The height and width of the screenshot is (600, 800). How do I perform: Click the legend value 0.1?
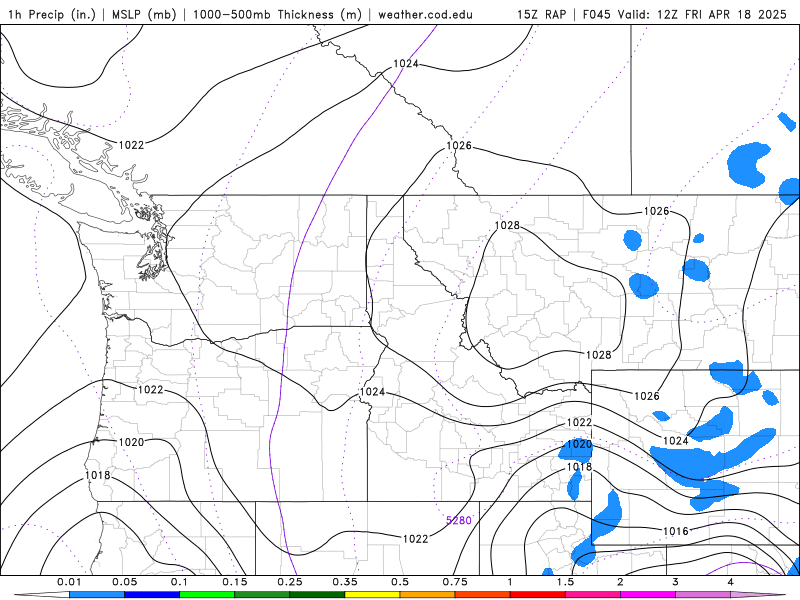point(180,582)
